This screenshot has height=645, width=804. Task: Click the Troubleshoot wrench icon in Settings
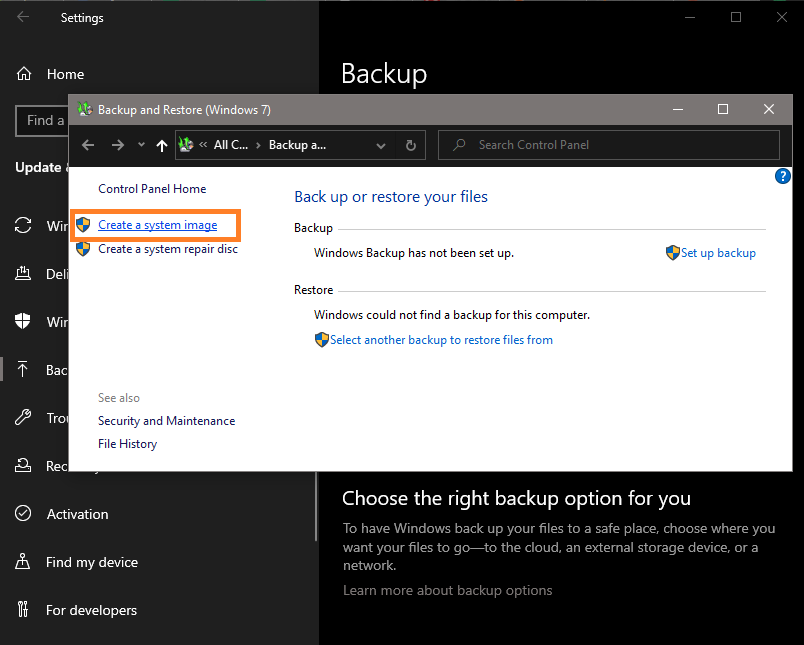tap(23, 417)
